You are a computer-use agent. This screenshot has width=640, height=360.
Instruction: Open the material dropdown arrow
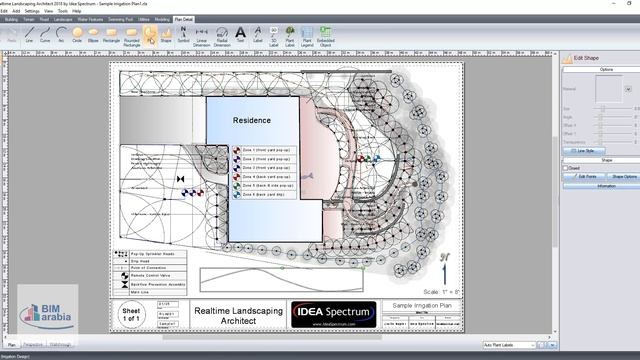point(628,89)
